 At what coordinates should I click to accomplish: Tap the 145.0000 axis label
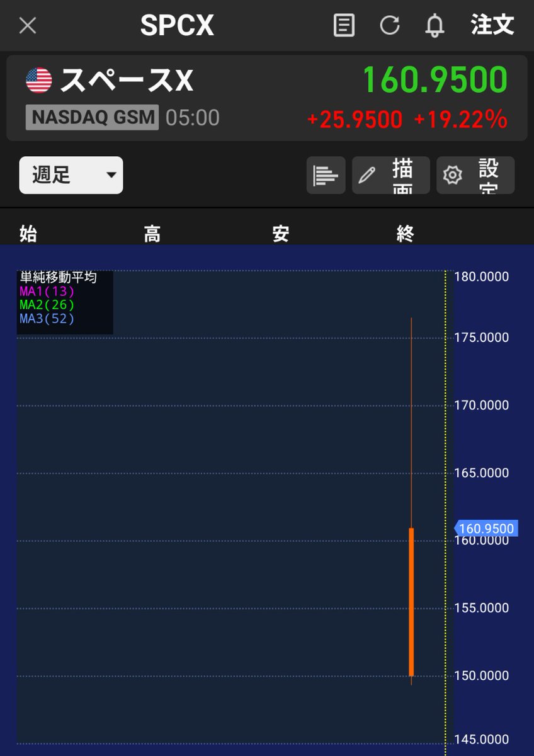[482, 739]
